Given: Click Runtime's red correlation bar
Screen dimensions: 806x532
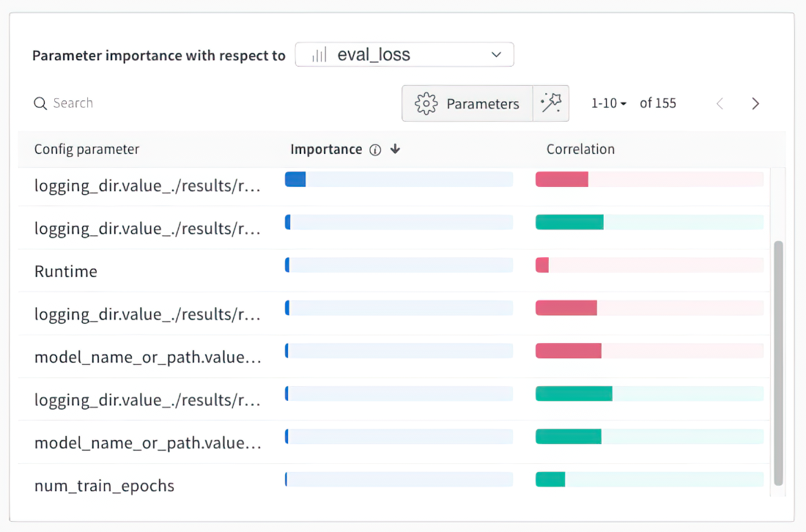Looking at the screenshot, I should coord(541,265).
